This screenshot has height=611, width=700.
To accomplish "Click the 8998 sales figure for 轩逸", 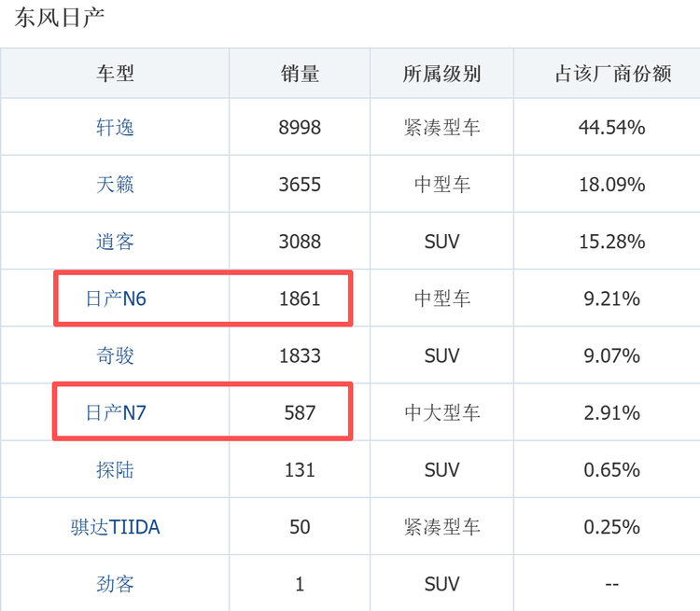I will 300,128.
